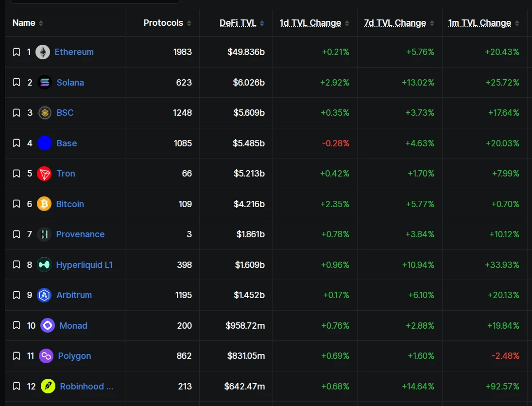Bookmark the Arbitrum row
The image size is (532, 406).
pos(17,295)
